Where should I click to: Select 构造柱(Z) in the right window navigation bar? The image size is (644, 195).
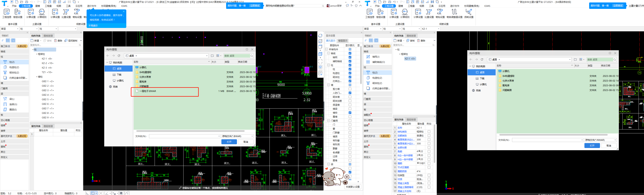pyautogui.click(x=378, y=78)
